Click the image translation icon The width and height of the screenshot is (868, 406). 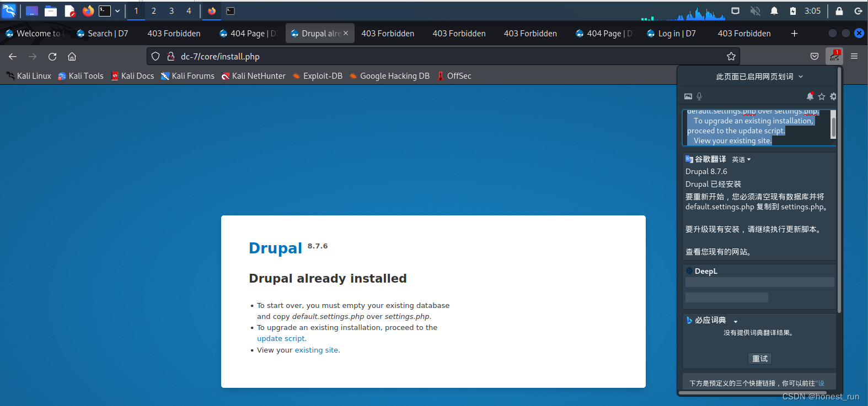click(x=688, y=96)
